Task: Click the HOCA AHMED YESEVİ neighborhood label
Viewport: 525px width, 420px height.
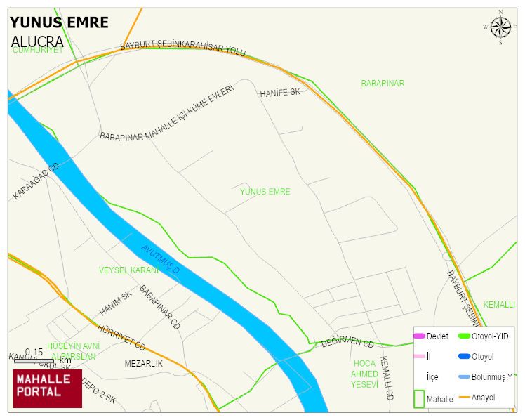Action: pos(364,374)
